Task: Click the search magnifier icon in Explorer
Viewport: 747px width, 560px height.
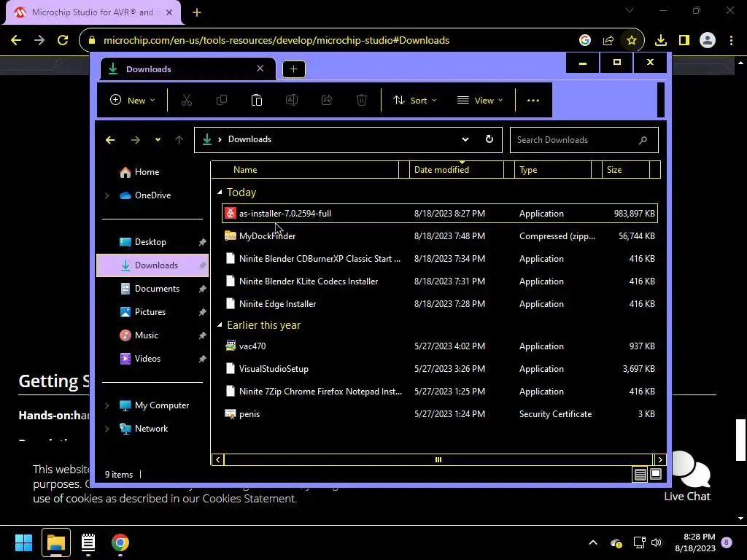Action: click(x=643, y=140)
